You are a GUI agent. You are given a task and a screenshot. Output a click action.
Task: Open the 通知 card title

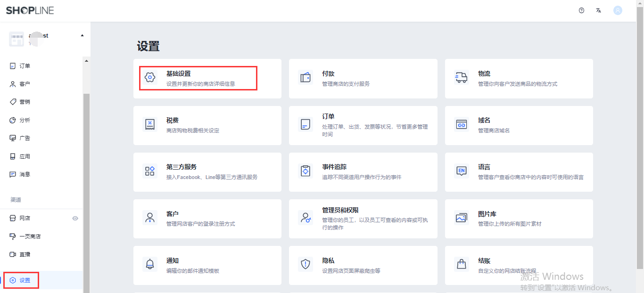tap(173, 260)
